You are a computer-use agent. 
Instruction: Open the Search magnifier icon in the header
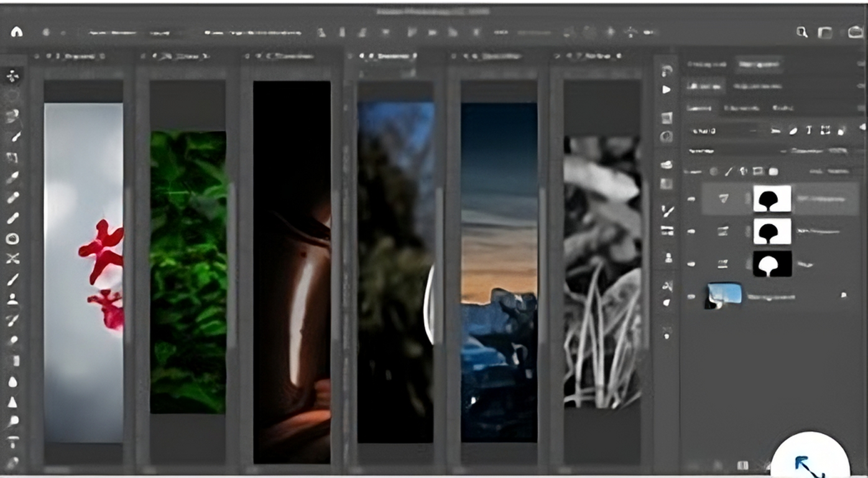tap(802, 32)
